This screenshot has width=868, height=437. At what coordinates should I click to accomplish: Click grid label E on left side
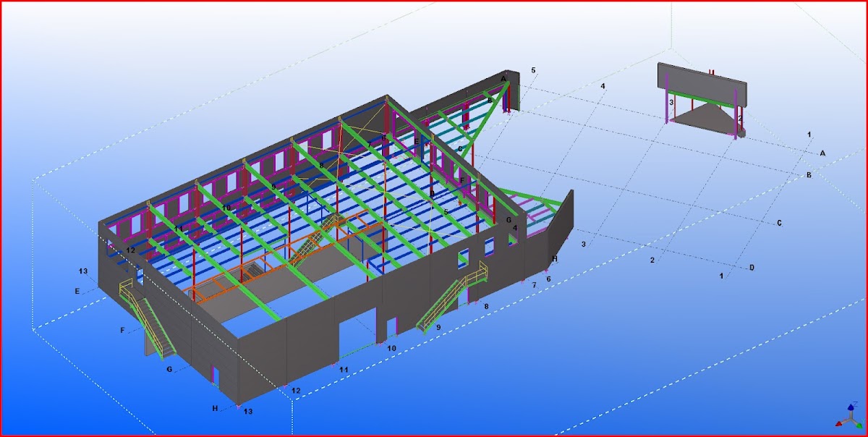coord(77,292)
